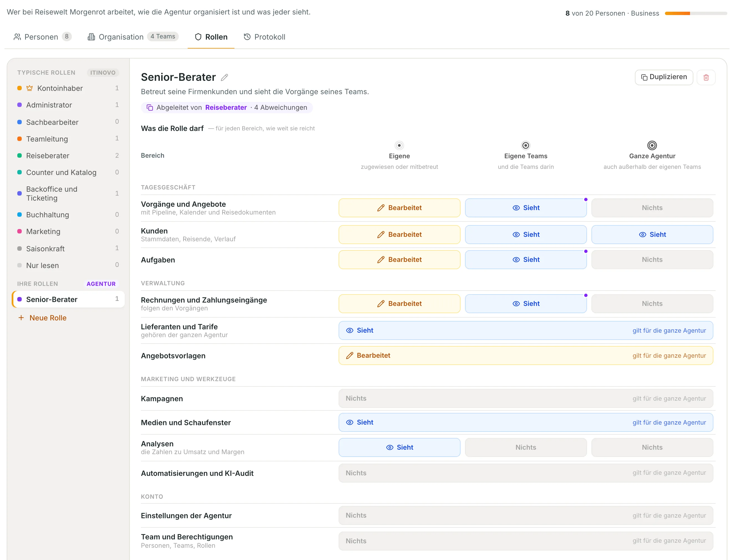Toggle Vorgänge und Angebote Ganze Agentur cell
This screenshot has height=560, width=734.
point(652,208)
